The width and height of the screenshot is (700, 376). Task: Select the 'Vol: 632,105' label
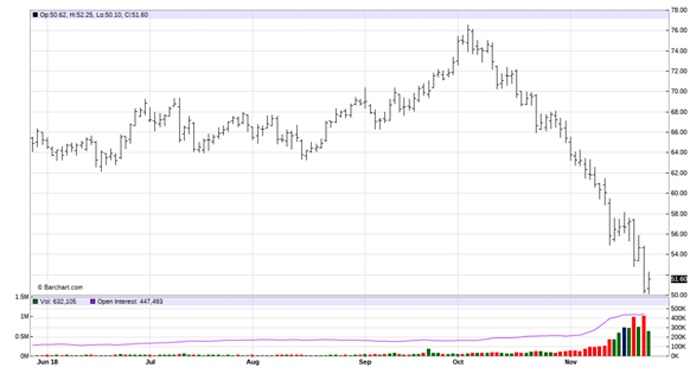click(58, 301)
